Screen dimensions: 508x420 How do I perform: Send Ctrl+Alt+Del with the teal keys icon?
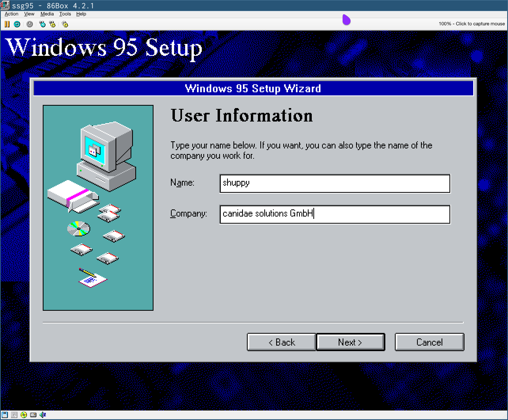42,24
